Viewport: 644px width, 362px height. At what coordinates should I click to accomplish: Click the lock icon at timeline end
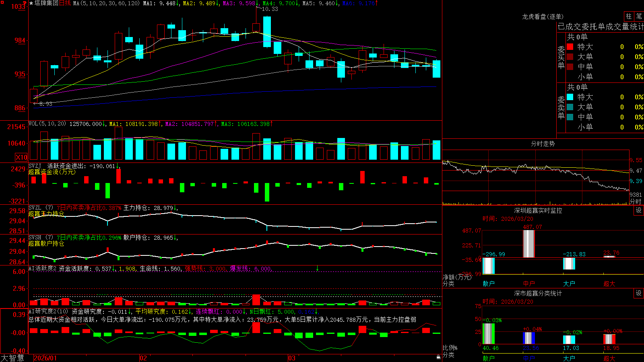click(439, 357)
